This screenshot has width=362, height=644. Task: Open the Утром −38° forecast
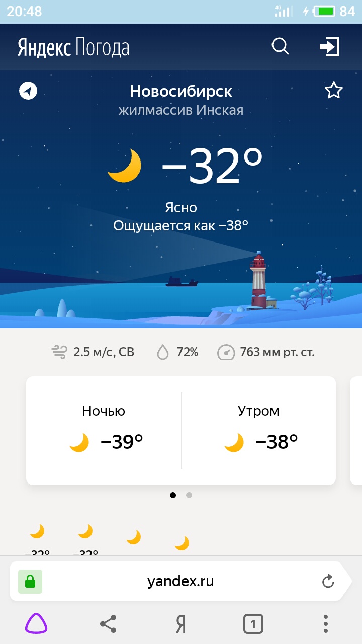pos(259,430)
